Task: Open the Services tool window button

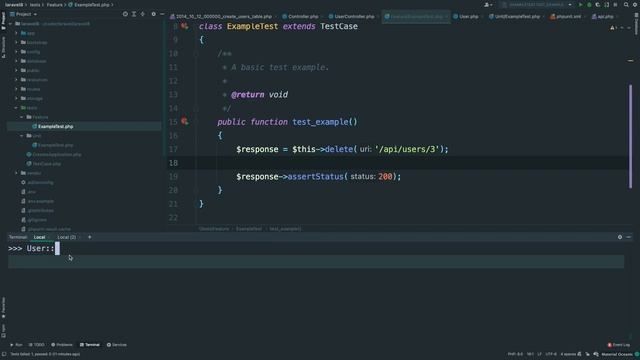Action: tap(117, 345)
